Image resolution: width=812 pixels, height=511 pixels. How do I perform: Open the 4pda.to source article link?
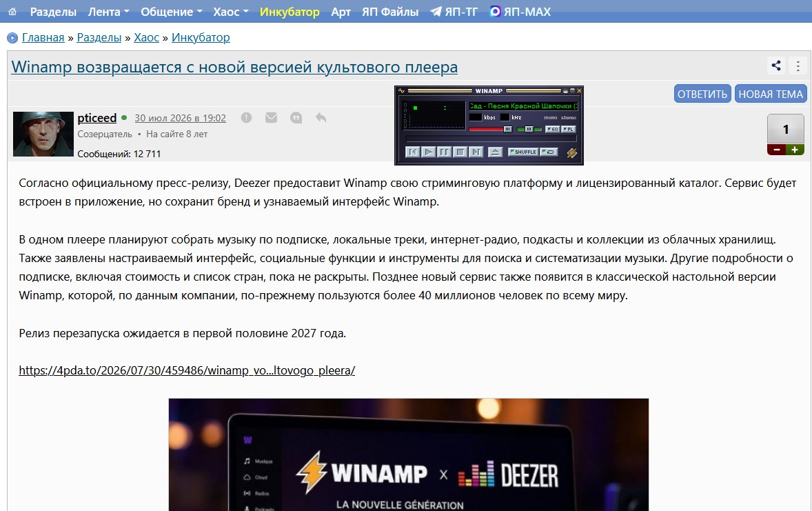point(187,370)
